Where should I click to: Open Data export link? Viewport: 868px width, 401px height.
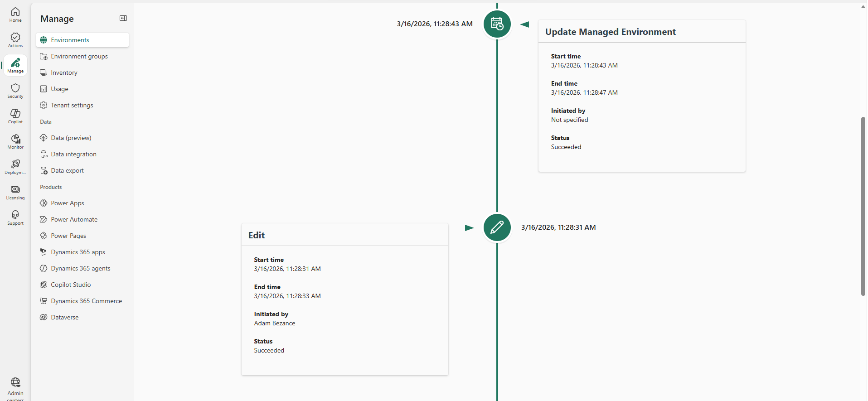click(82, 170)
